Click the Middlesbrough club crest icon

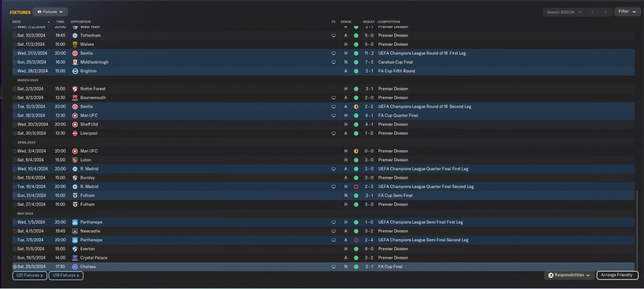(x=75, y=62)
